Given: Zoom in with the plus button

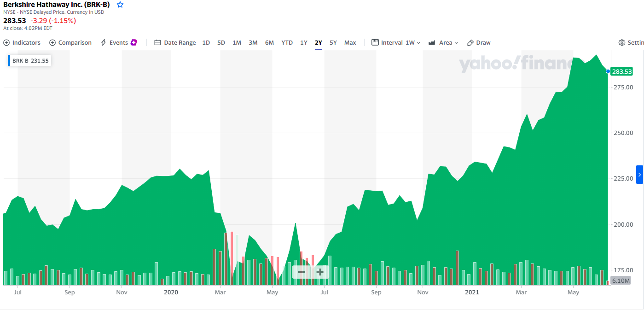Looking at the screenshot, I should 320,272.
